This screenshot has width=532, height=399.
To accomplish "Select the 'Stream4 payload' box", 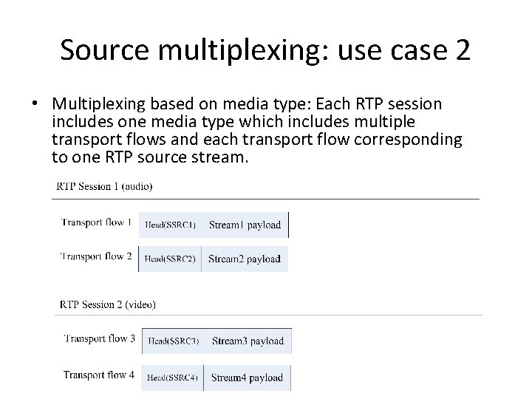I will (x=247, y=378).
